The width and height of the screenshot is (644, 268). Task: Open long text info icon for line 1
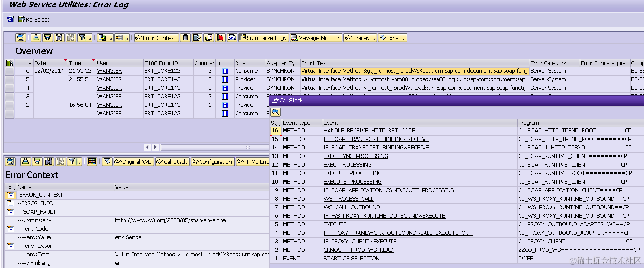click(x=225, y=114)
